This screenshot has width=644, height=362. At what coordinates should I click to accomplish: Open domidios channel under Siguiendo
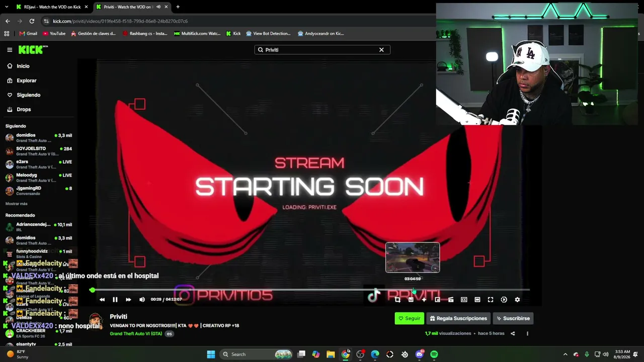39,138
